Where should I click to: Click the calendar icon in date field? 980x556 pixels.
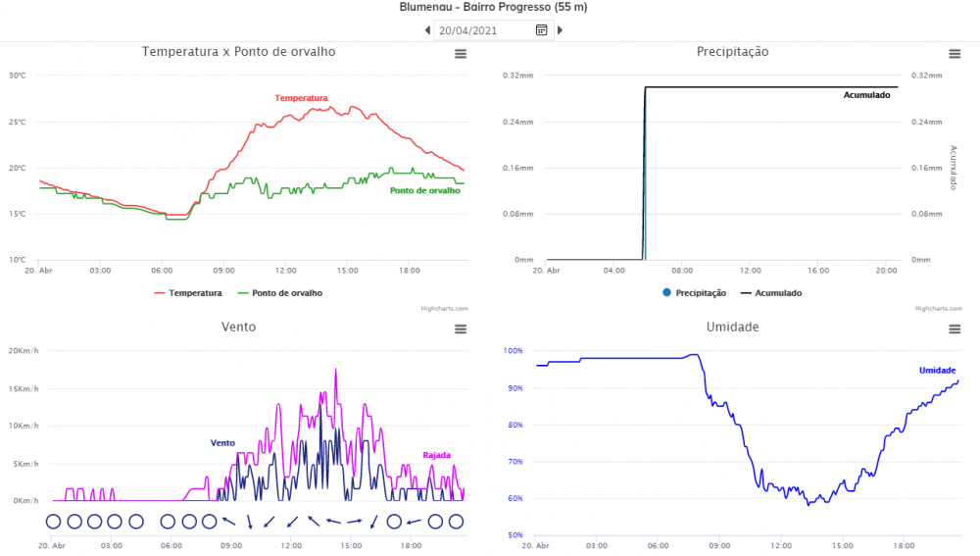coord(541,30)
